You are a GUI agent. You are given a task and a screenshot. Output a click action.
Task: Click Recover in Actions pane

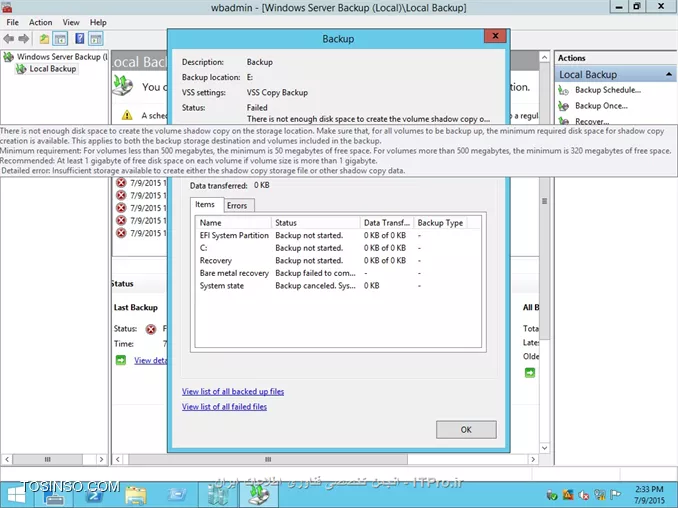point(592,121)
